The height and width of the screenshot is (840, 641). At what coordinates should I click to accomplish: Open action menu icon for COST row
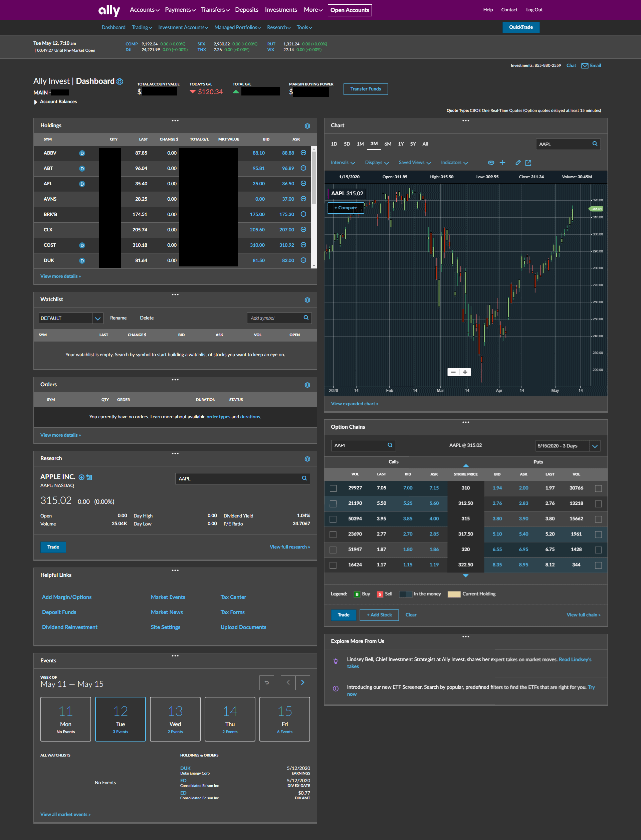(x=303, y=245)
